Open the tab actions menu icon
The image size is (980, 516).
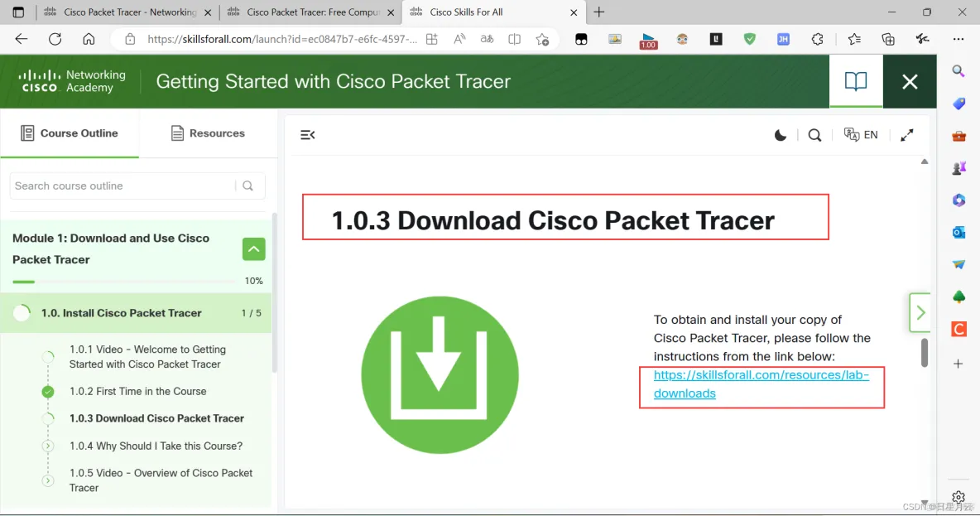click(18, 12)
